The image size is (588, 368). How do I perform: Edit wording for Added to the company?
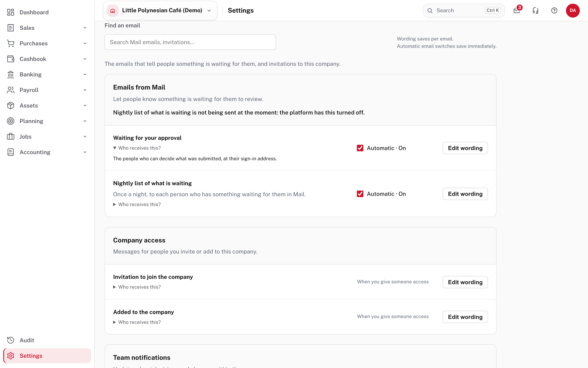465,317
